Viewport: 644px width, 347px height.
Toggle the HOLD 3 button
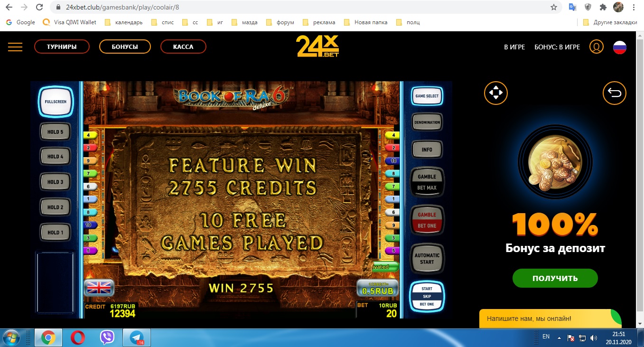pyautogui.click(x=55, y=182)
